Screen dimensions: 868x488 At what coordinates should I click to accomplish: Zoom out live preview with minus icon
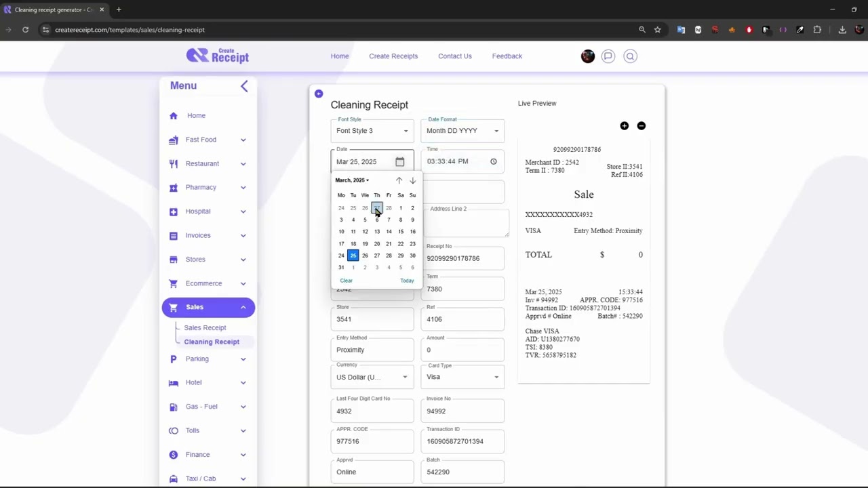pos(642,126)
